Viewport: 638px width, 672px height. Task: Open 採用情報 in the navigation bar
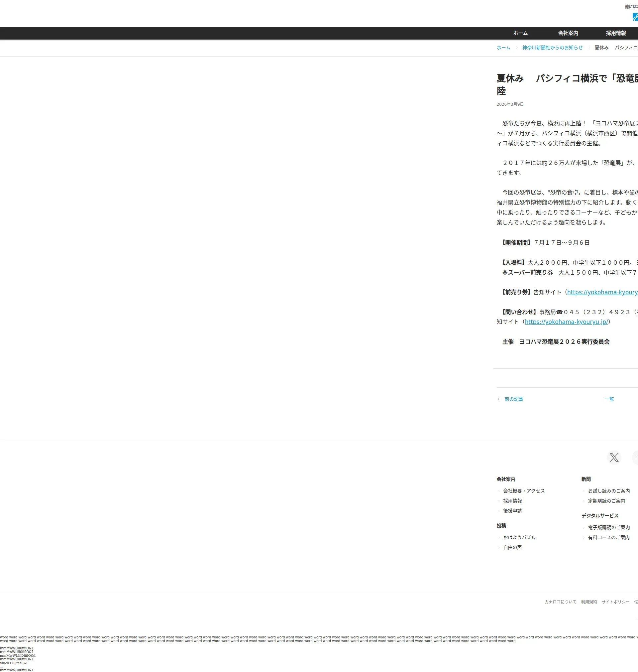(x=615, y=33)
